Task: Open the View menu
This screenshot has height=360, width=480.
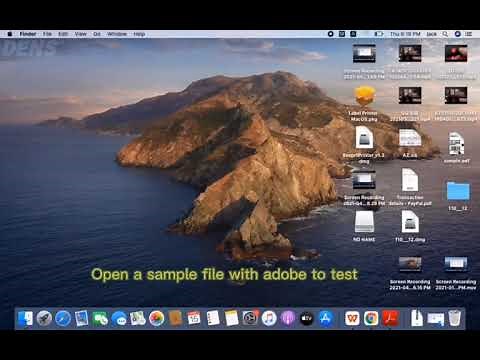Action: tap(80, 34)
